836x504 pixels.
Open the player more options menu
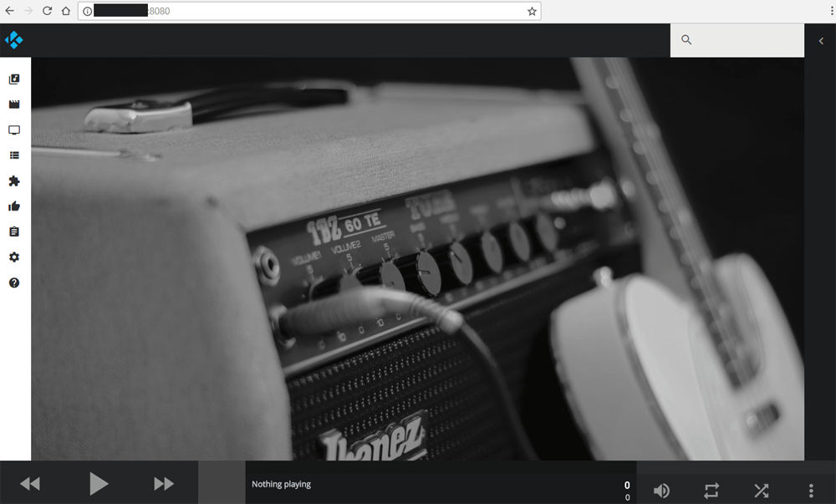[x=811, y=490]
